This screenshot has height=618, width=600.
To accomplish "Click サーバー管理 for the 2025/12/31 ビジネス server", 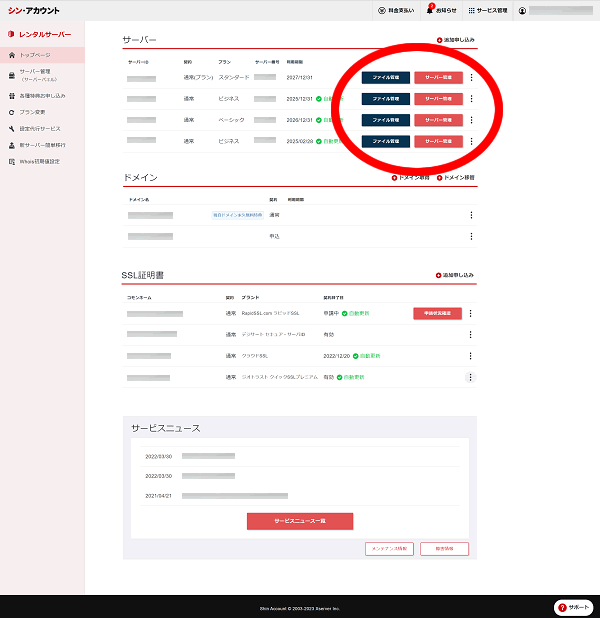I will [438, 99].
